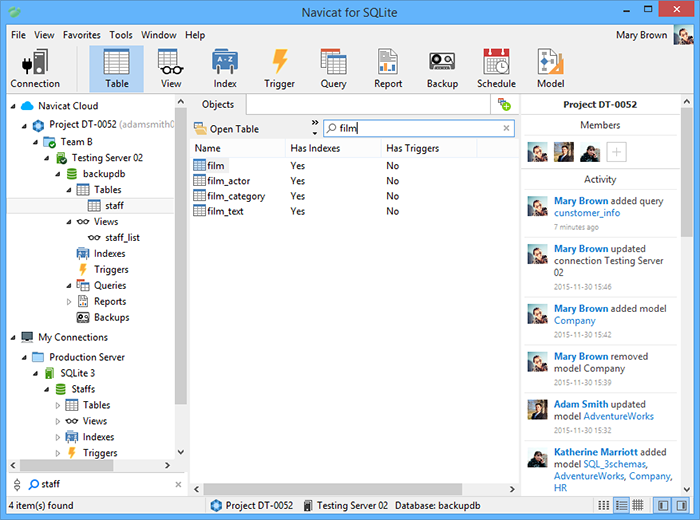Expand the Reports node under backupdb

[x=69, y=302]
